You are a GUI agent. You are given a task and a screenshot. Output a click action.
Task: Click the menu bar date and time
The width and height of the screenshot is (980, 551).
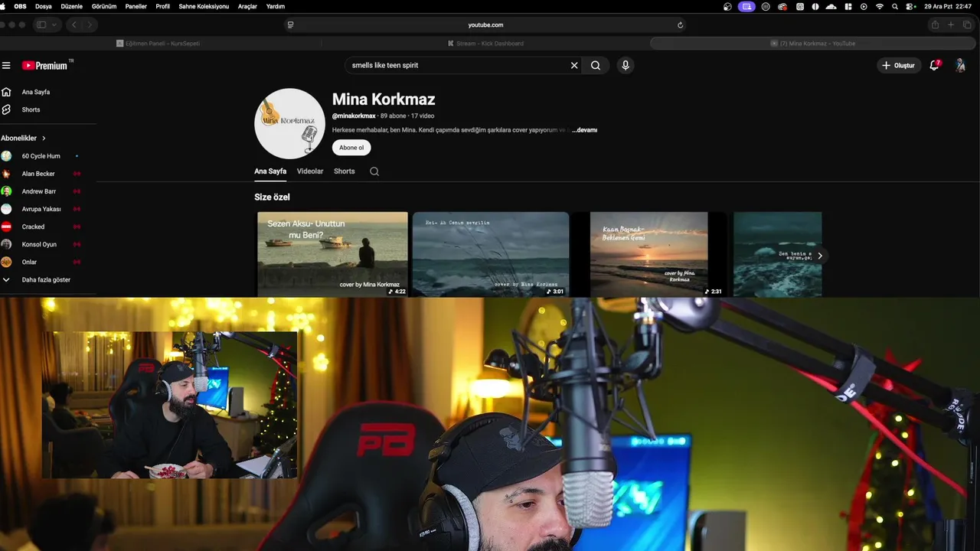pyautogui.click(x=948, y=6)
